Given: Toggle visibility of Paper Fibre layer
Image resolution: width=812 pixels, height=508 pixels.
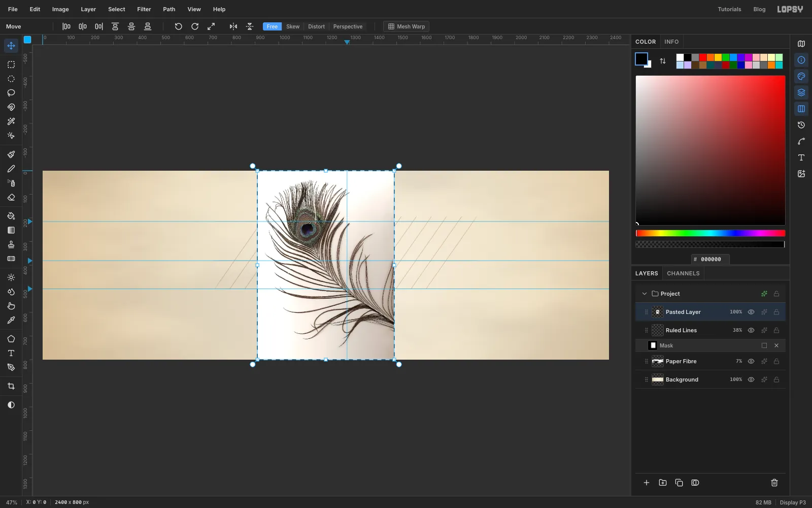Looking at the screenshot, I should pyautogui.click(x=751, y=361).
